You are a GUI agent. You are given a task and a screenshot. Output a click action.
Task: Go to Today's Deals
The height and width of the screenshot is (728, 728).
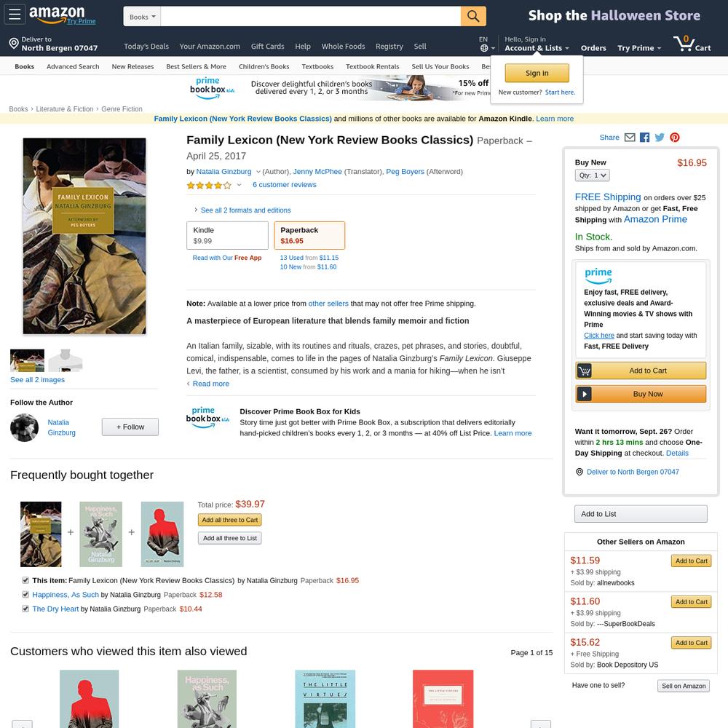(146, 47)
